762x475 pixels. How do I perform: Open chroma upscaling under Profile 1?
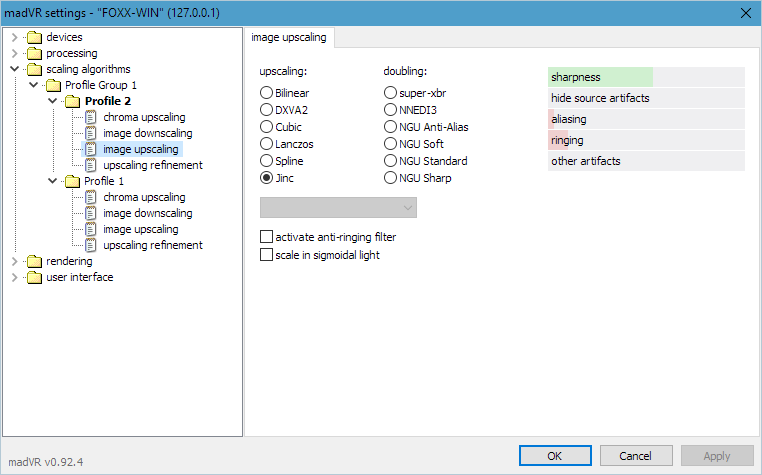144,197
